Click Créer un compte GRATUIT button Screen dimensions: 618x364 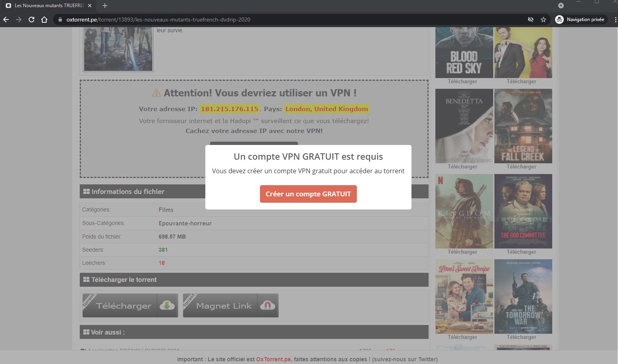click(308, 194)
